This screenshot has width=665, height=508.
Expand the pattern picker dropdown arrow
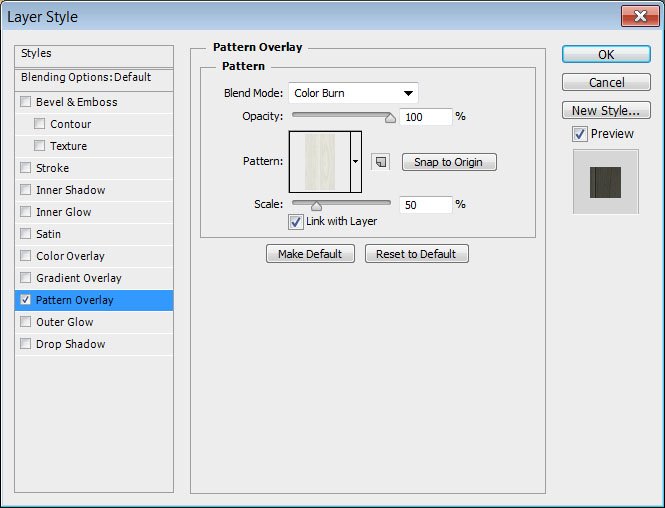point(355,161)
